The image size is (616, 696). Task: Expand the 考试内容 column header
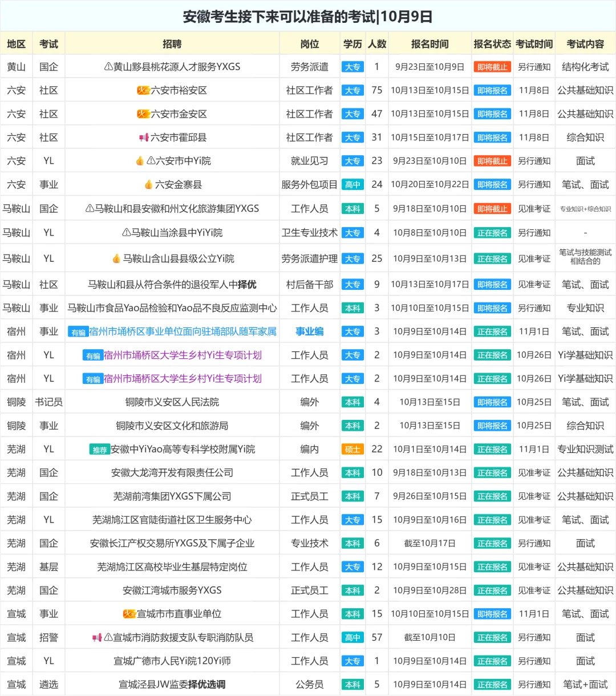coord(585,43)
